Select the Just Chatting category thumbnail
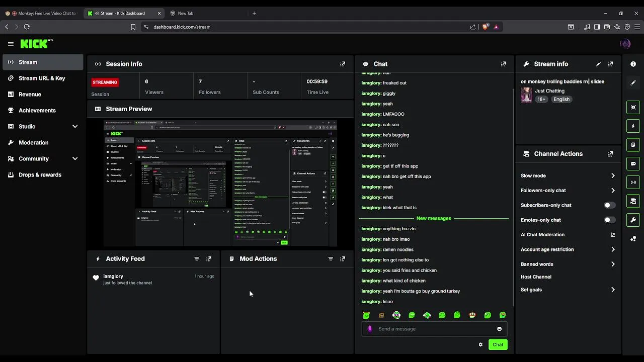 pyautogui.click(x=526, y=95)
